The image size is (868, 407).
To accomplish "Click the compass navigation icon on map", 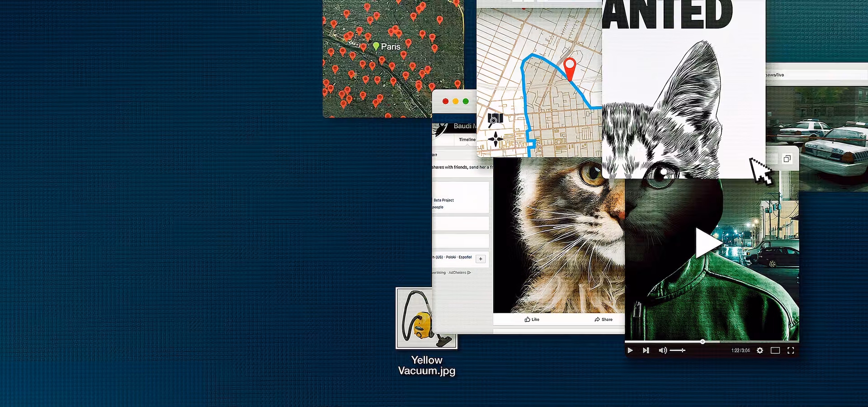I will (495, 139).
